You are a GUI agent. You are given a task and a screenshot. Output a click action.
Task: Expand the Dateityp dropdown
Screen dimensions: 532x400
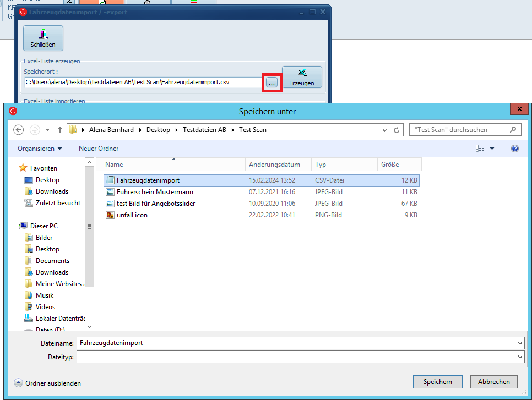pyautogui.click(x=520, y=358)
